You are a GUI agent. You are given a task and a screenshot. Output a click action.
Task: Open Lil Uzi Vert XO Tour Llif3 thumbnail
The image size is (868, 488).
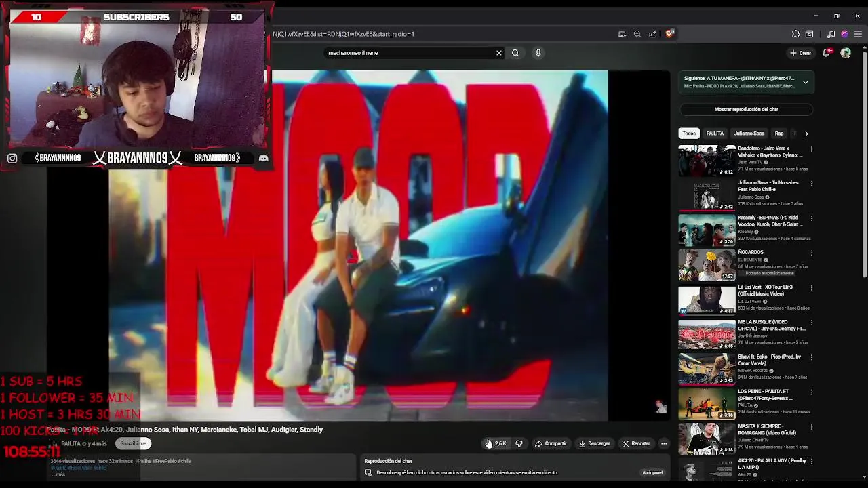pos(707,300)
